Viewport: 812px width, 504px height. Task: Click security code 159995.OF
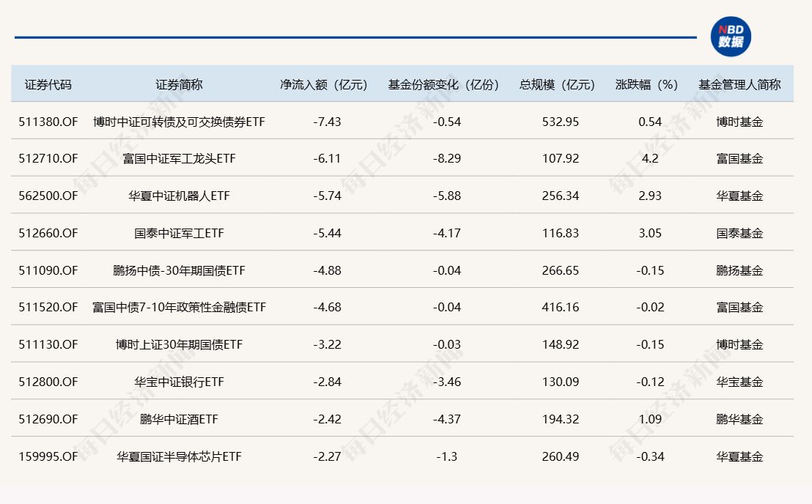[x=48, y=457]
